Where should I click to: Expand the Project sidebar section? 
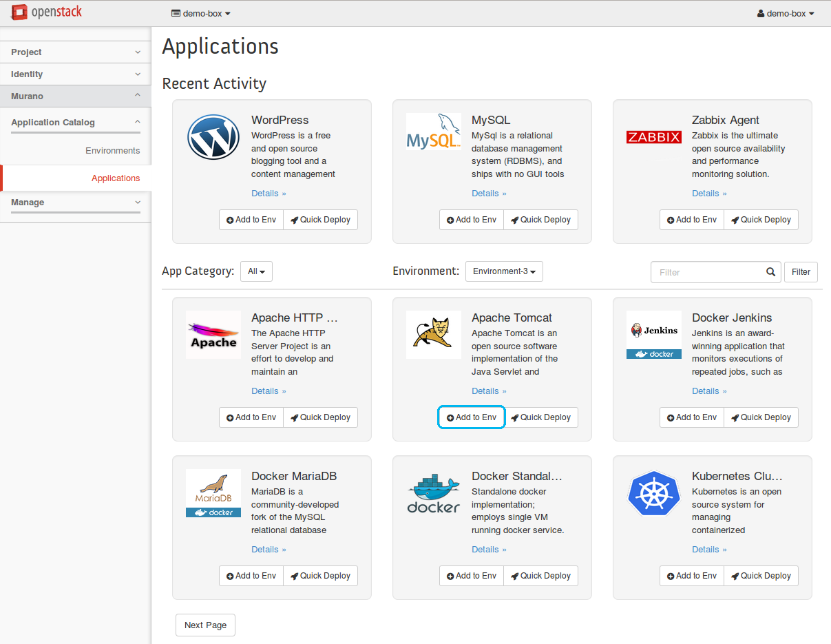pyautogui.click(x=75, y=52)
